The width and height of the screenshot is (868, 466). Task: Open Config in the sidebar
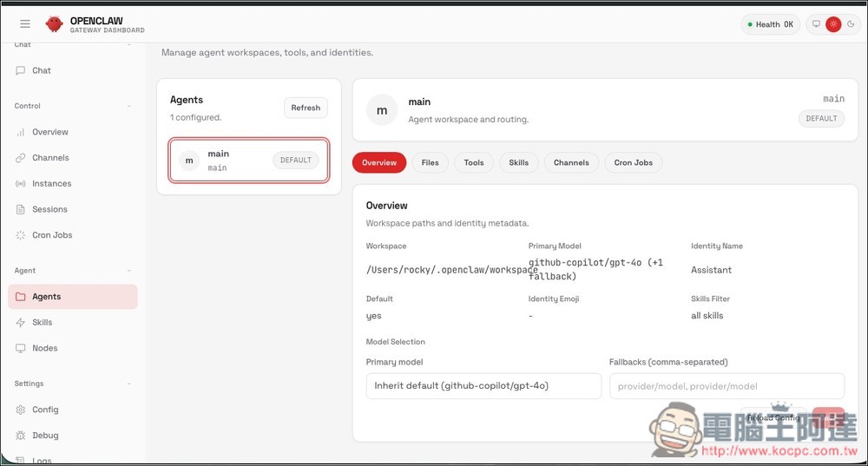point(73,410)
